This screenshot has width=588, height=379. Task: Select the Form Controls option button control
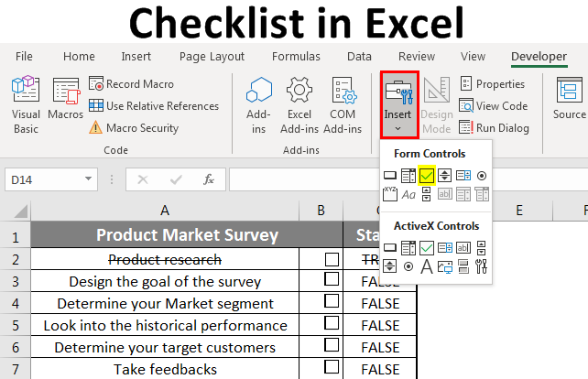pos(482,175)
